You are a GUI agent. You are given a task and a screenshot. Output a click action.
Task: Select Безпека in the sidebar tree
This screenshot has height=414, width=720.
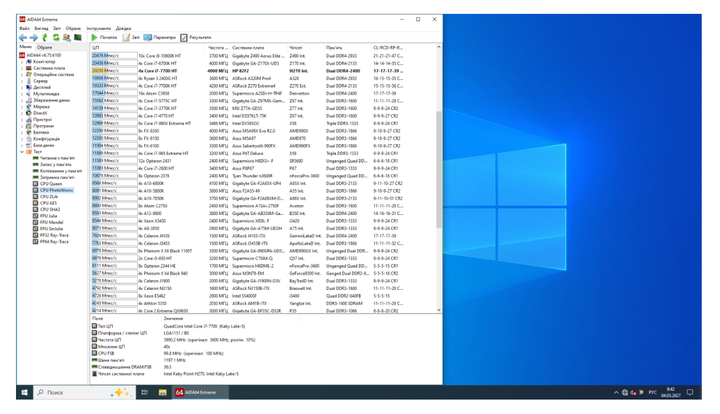tap(41, 132)
